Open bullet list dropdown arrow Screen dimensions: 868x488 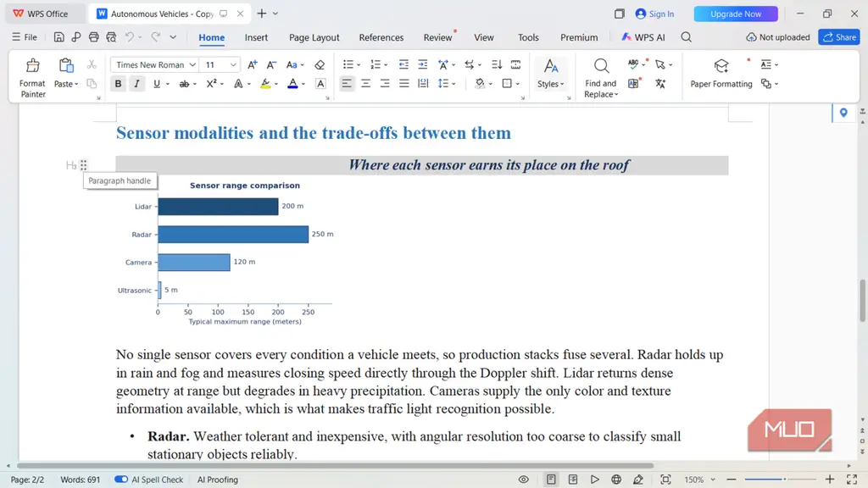pos(359,64)
